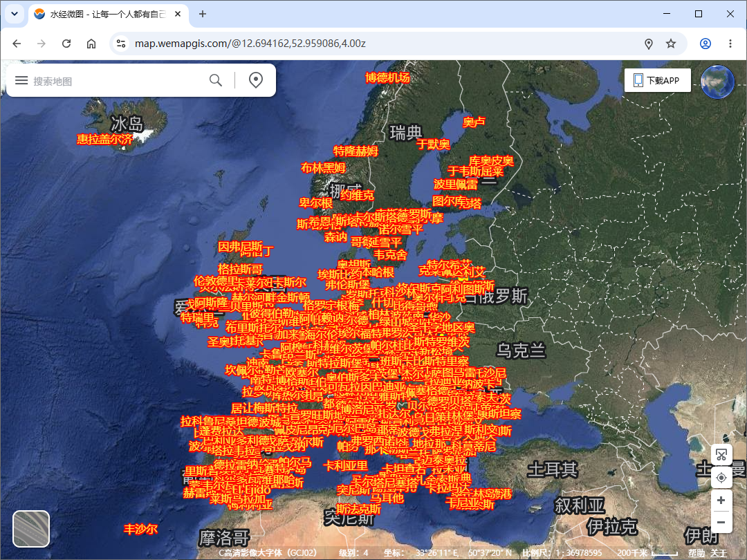747x560 pixels.
Task: Click the 叙利亚 country label
Action: click(x=580, y=505)
